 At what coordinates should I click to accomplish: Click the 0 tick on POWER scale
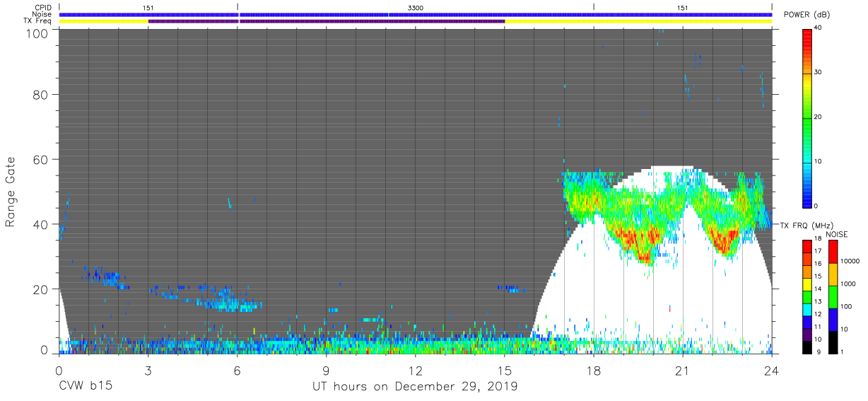[816, 206]
